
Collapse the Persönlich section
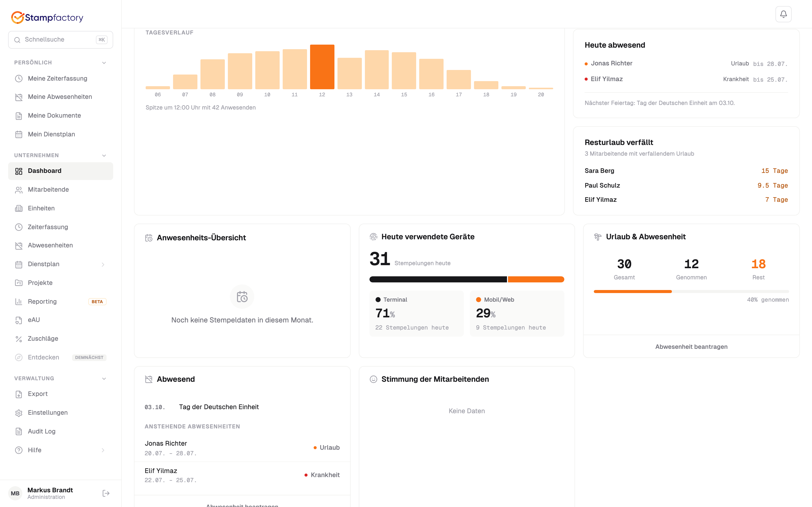(104, 63)
